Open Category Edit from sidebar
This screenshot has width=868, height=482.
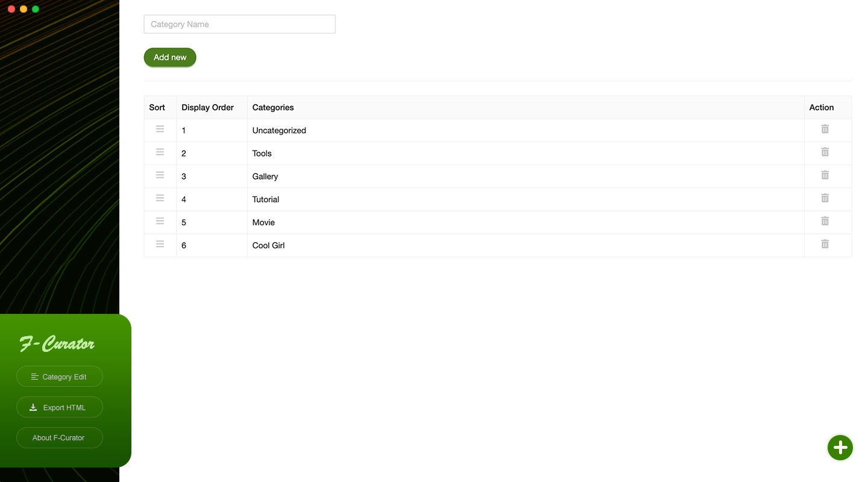(59, 377)
